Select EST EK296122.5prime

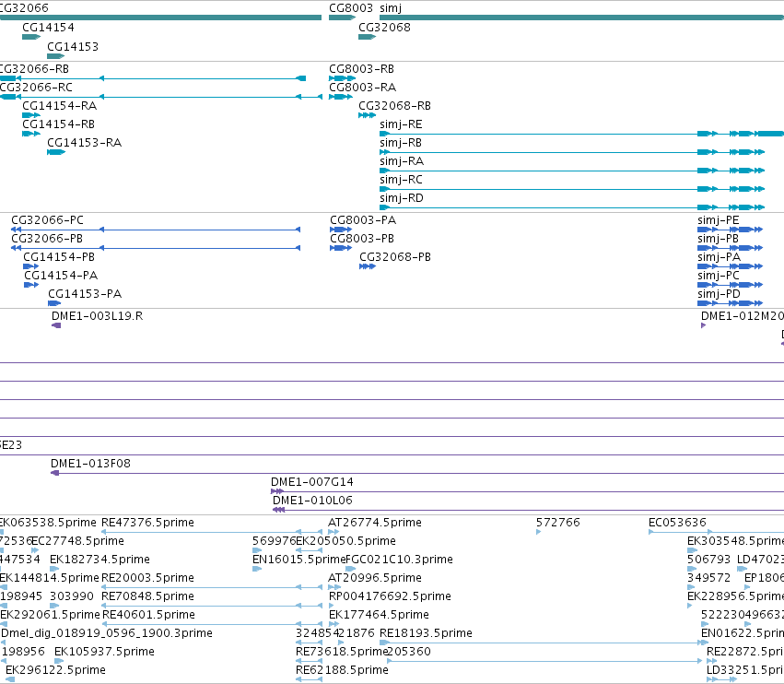click(x=55, y=671)
